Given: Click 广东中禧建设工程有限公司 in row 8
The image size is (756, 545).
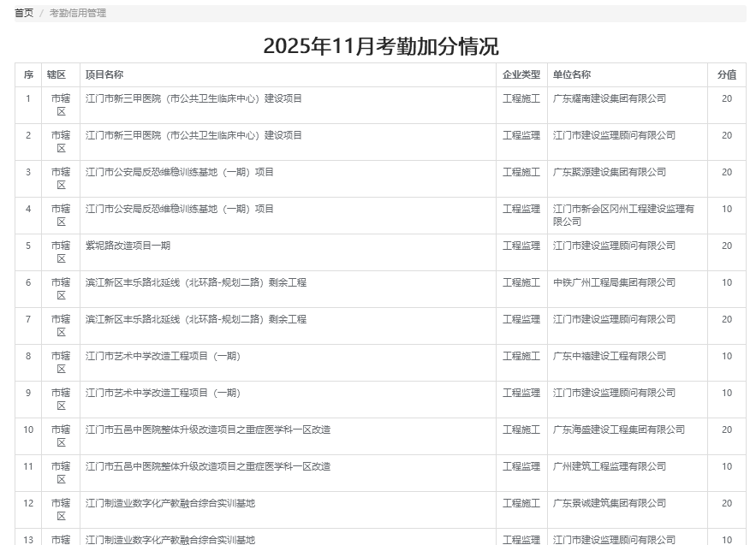Looking at the screenshot, I should coord(610,356).
